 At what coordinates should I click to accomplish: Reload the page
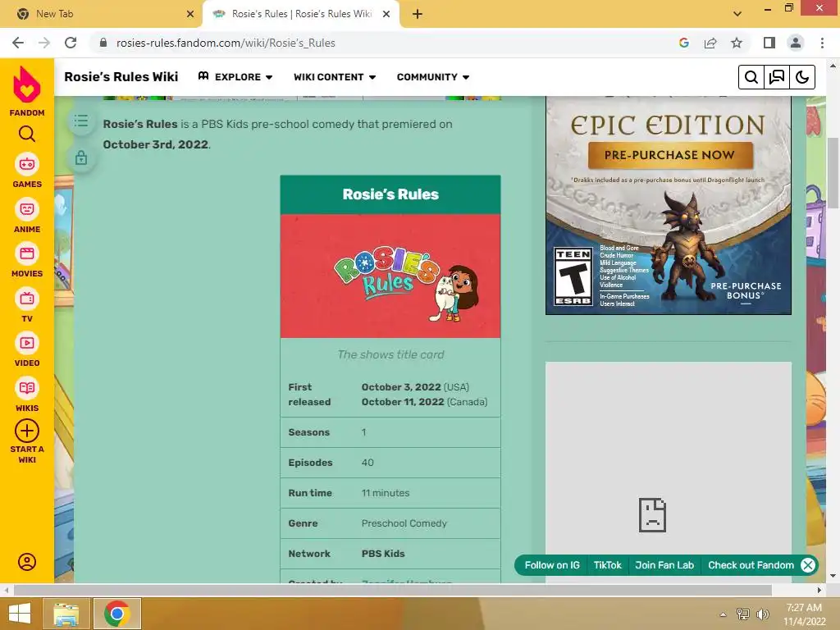click(x=71, y=43)
